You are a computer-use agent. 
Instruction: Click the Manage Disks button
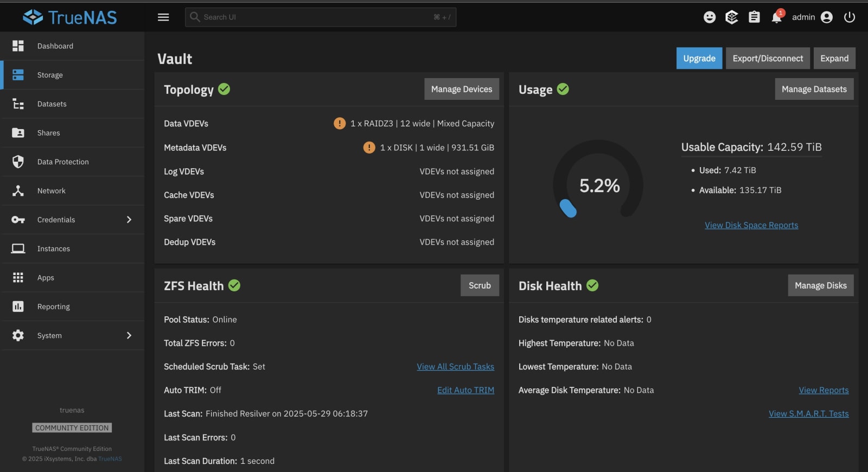coord(821,285)
